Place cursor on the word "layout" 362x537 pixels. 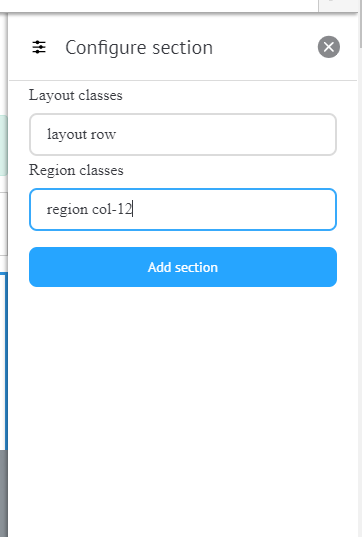tap(66, 135)
